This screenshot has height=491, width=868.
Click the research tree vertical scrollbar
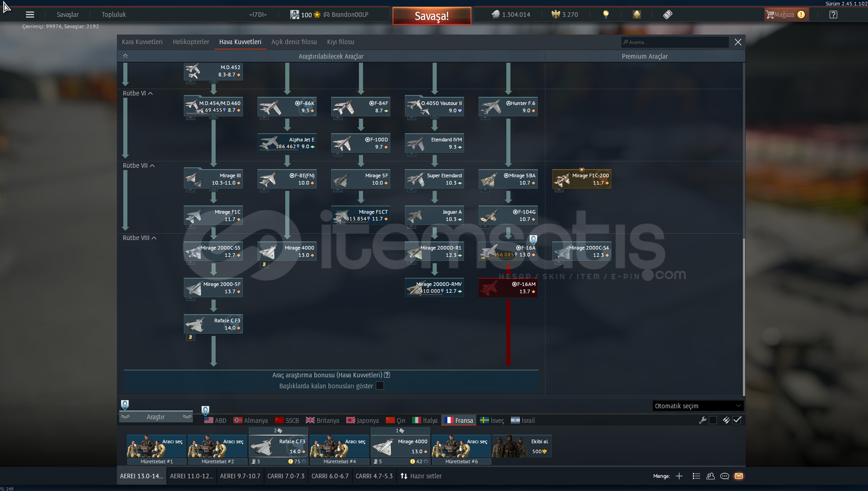(x=744, y=317)
